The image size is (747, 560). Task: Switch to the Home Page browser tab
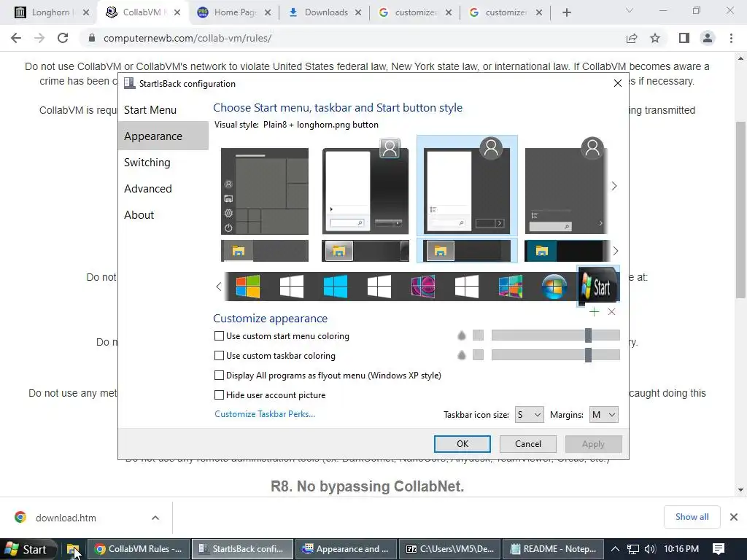234,12
